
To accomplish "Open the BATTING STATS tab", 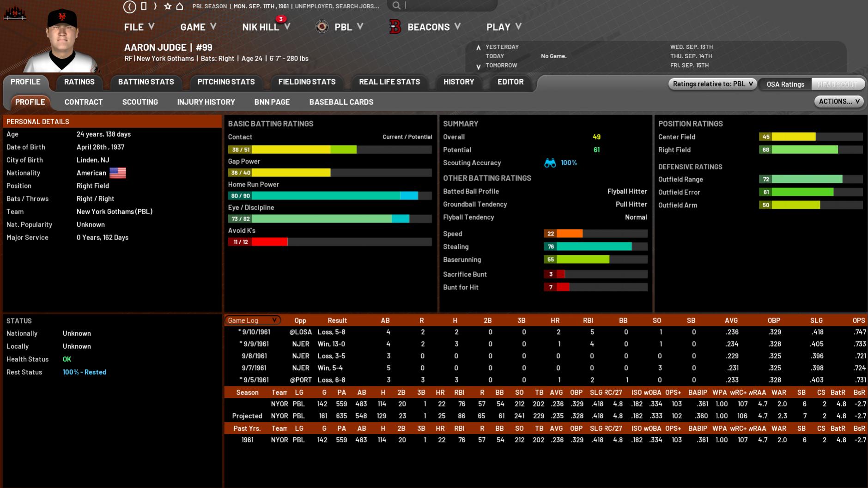I will pyautogui.click(x=146, y=82).
